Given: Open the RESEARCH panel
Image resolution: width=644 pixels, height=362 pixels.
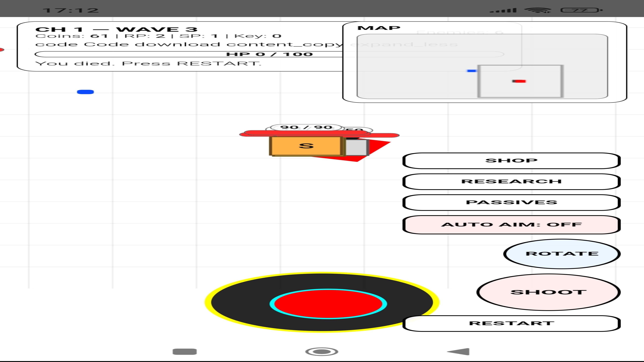Looking at the screenshot, I should click(511, 182).
